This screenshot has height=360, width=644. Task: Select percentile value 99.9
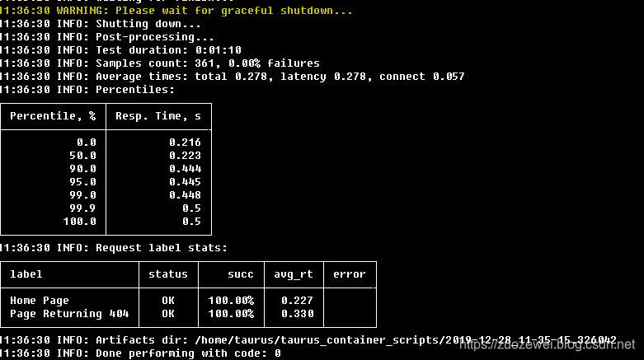coord(83,208)
